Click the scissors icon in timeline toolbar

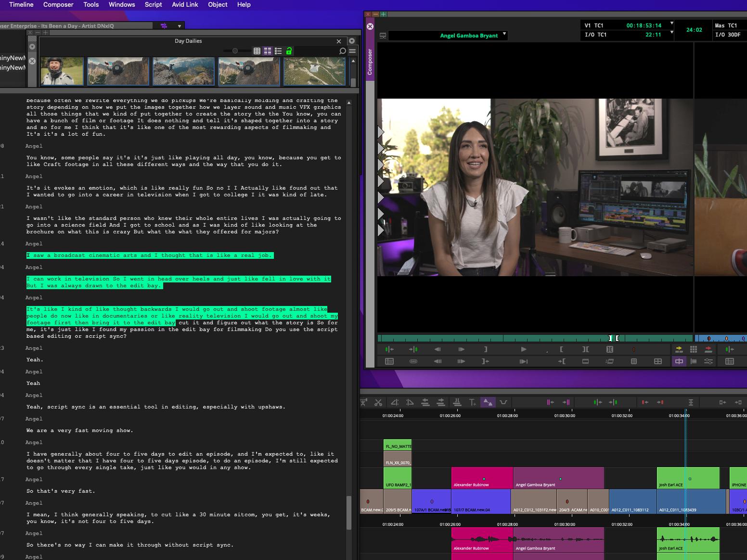pos(378,402)
